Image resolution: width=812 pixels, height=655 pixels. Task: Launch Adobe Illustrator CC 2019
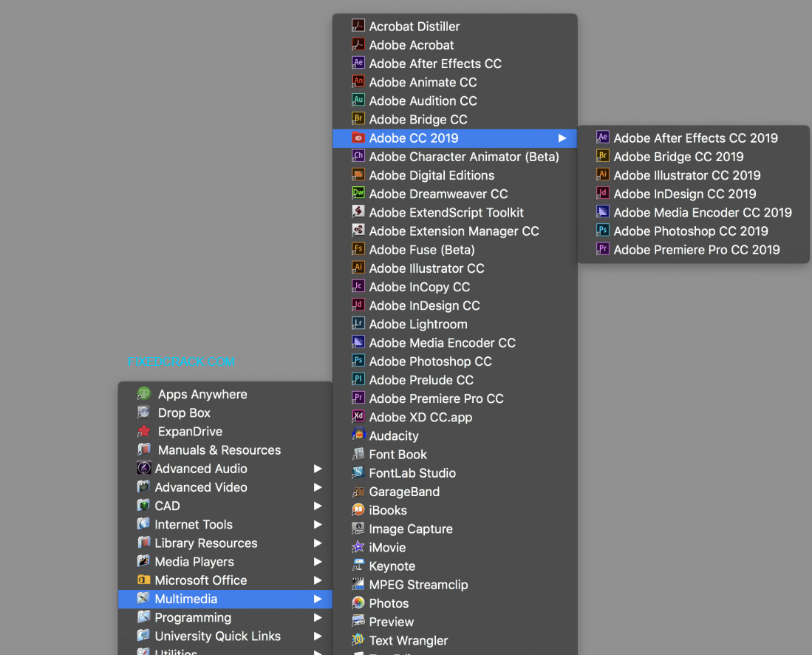coord(693,175)
